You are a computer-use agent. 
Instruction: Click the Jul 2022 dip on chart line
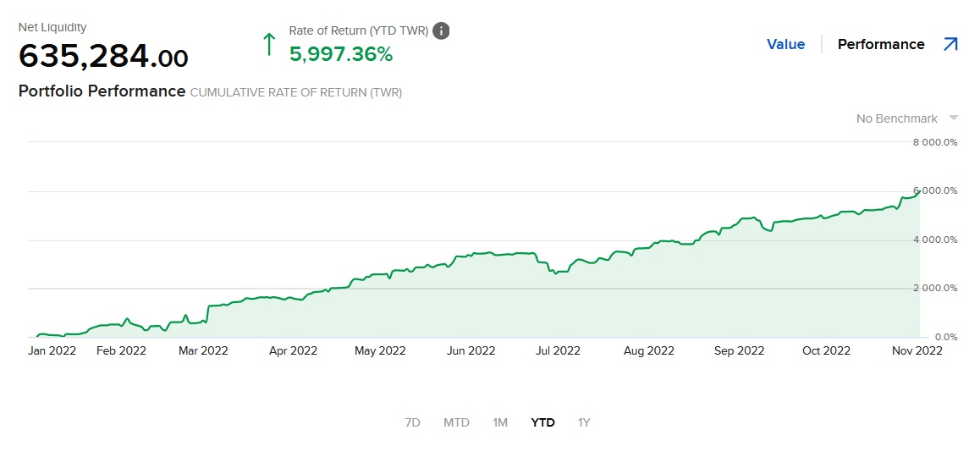tap(555, 273)
